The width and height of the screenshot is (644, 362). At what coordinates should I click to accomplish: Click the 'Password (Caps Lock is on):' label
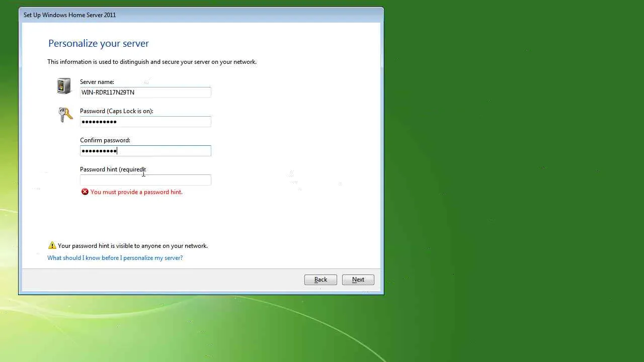click(x=117, y=111)
